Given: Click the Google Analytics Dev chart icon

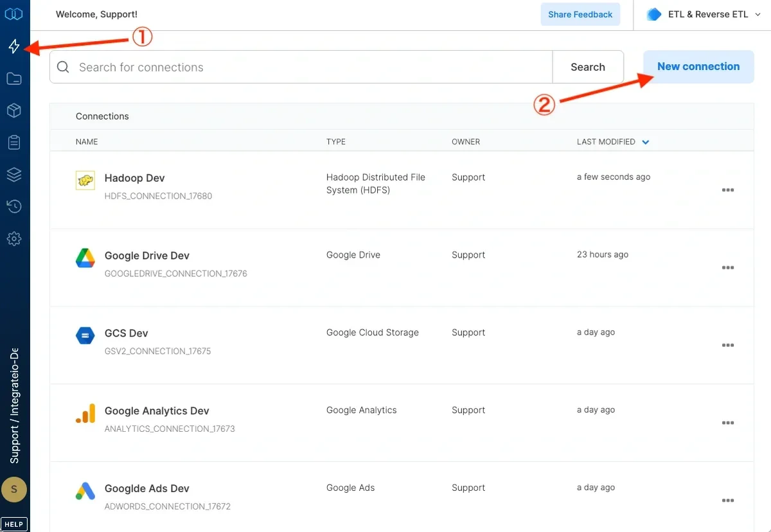Looking at the screenshot, I should pos(85,414).
